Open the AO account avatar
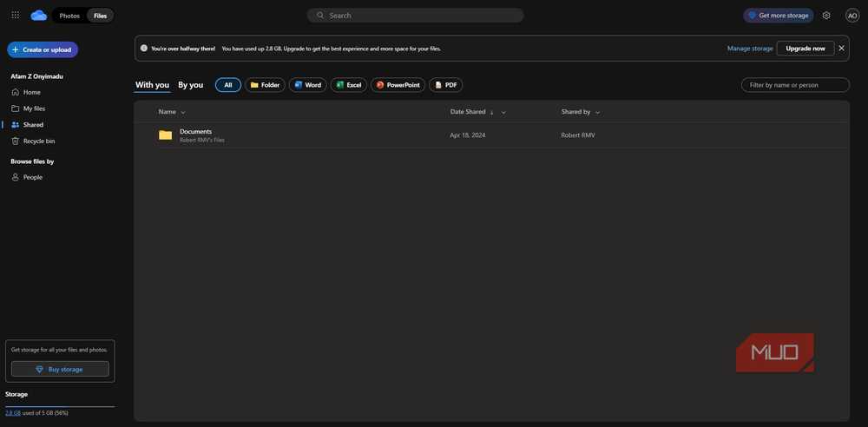 [x=852, y=16]
